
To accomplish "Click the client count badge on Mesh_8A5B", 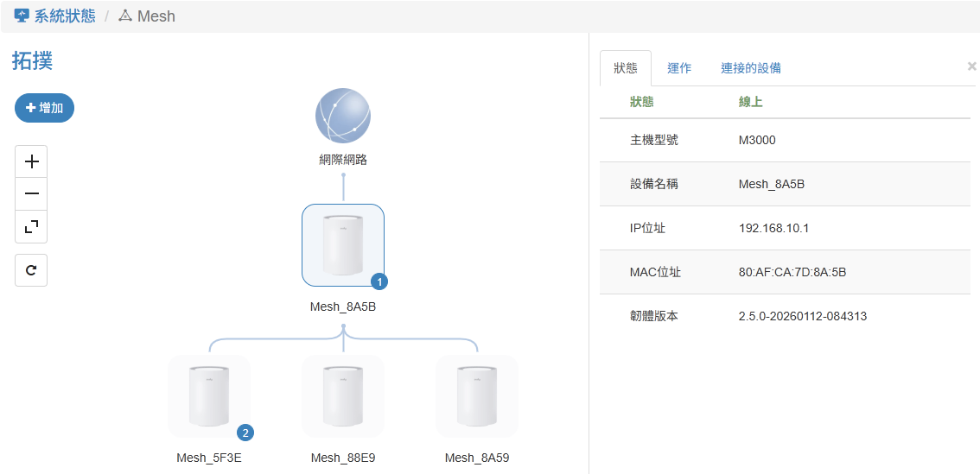I will click(x=379, y=281).
